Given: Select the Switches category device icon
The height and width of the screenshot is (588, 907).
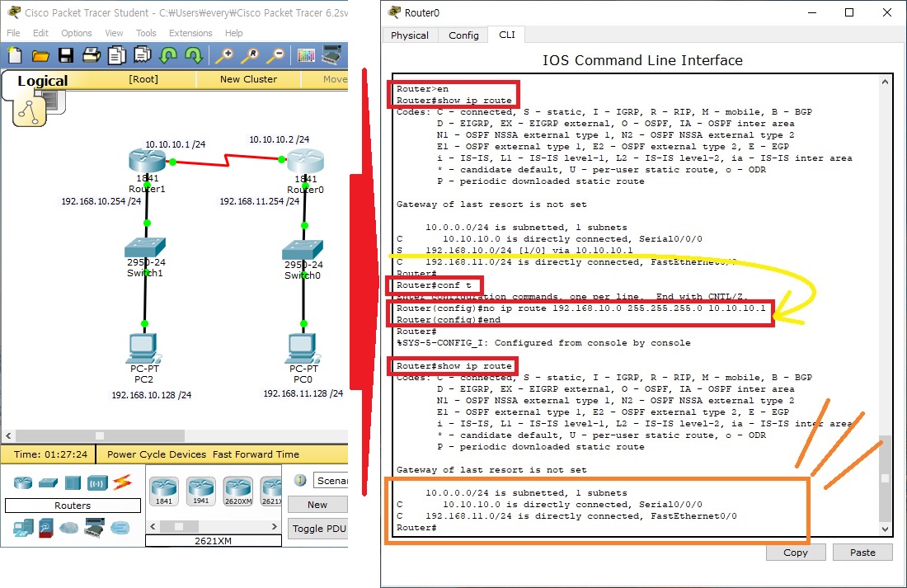Looking at the screenshot, I should pyautogui.click(x=48, y=482).
